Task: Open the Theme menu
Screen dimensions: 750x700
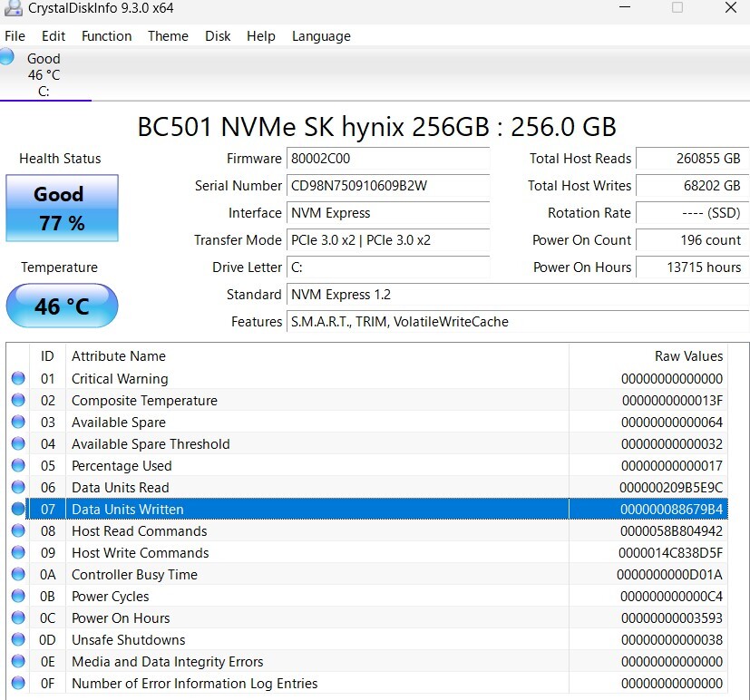Action: tap(168, 36)
